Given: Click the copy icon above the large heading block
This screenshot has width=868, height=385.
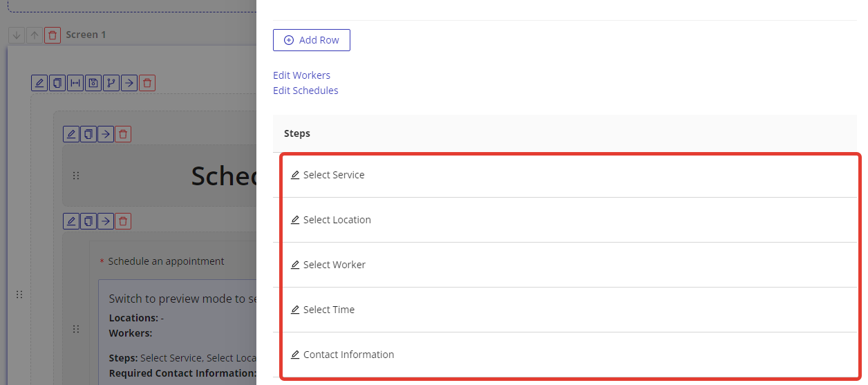Looking at the screenshot, I should [88, 134].
